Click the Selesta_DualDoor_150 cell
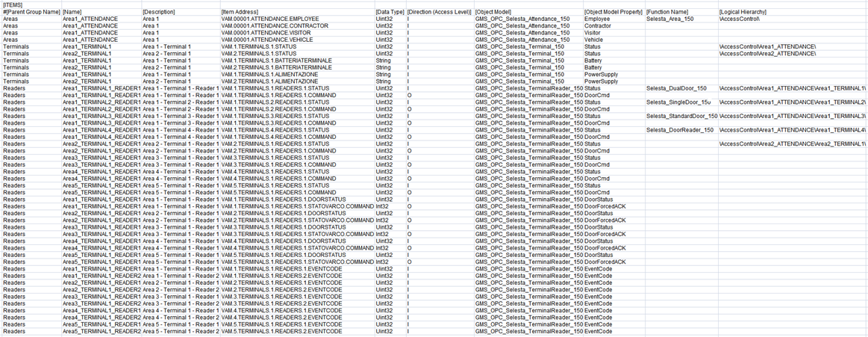The width and height of the screenshot is (868, 337). coord(675,88)
